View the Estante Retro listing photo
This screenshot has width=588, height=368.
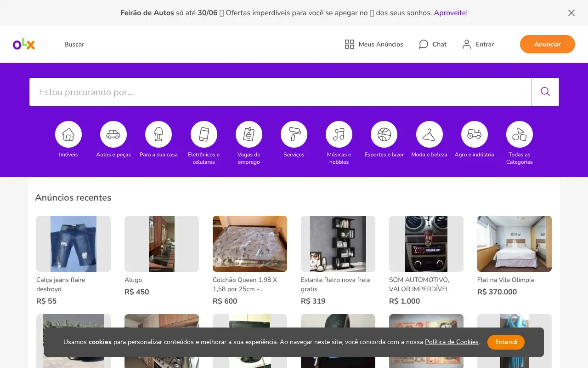click(338, 244)
